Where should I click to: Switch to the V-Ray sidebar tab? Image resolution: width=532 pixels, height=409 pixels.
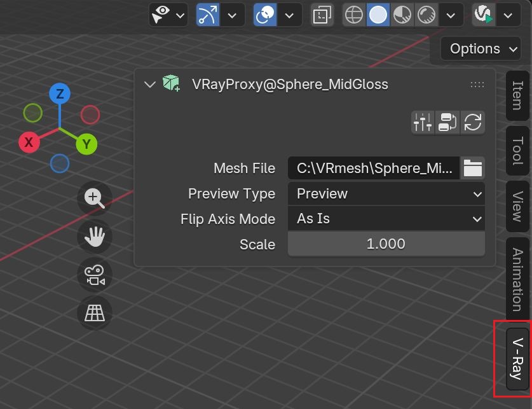(517, 359)
